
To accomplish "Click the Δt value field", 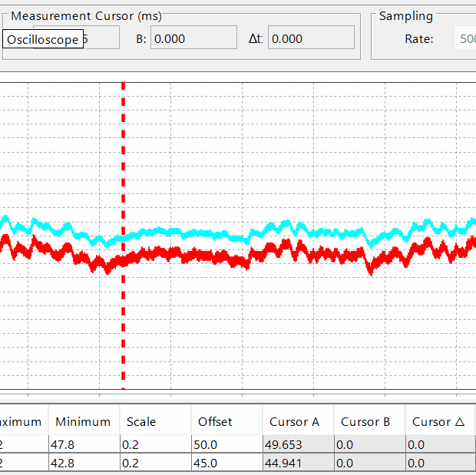I will point(310,38).
